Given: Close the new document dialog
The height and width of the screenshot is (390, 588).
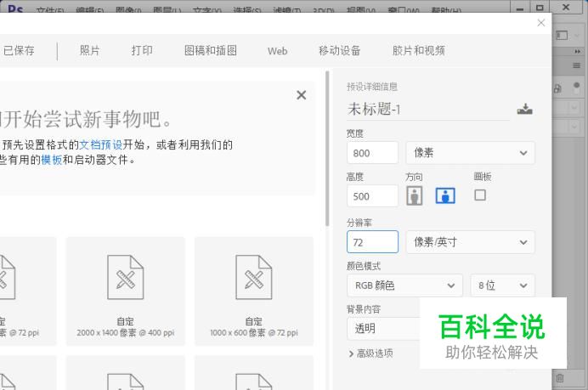Looking at the screenshot, I should point(540,23).
